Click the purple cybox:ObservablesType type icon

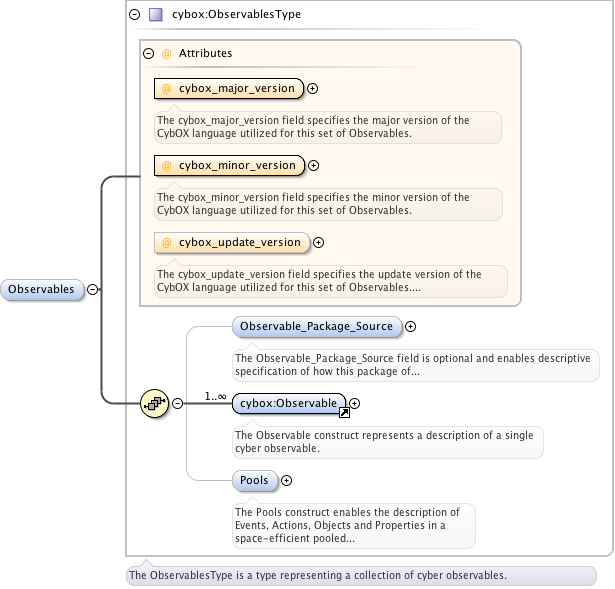click(x=154, y=15)
